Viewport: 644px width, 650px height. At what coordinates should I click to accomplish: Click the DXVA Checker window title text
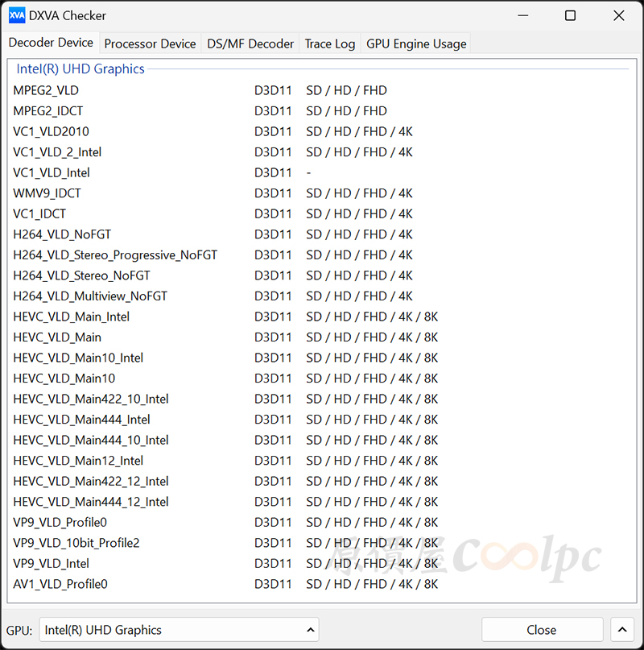coord(68,16)
